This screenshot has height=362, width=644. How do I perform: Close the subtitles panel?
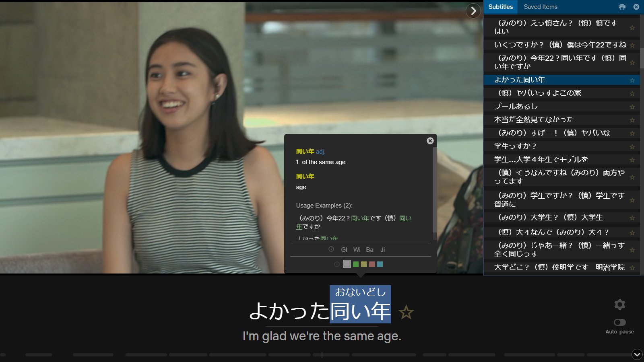636,7
